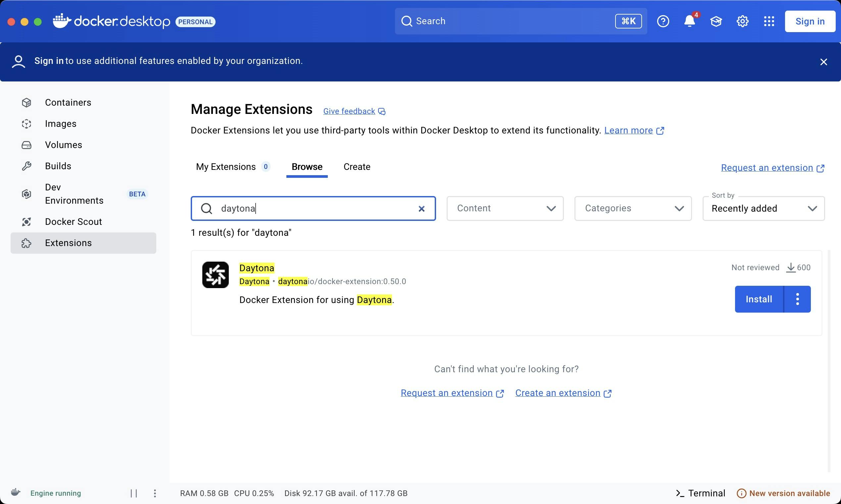Click the results list scrollbar
The width and height of the screenshot is (841, 504).
(x=829, y=361)
